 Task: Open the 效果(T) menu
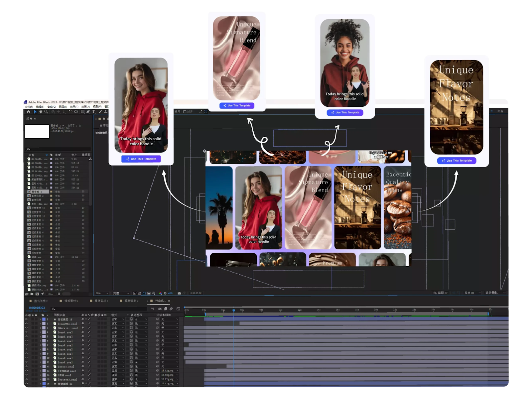74,107
